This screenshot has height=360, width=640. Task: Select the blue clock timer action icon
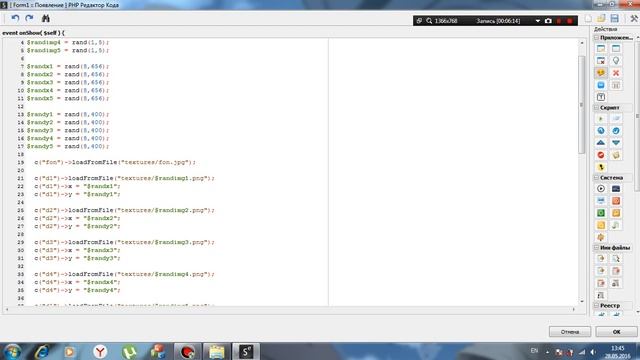click(x=601, y=131)
